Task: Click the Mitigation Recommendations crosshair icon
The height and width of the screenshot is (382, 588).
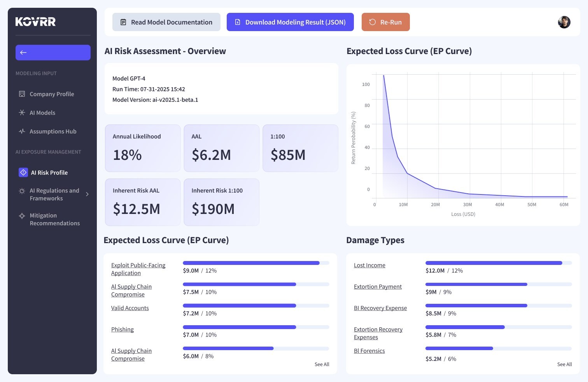Action: pyautogui.click(x=22, y=216)
